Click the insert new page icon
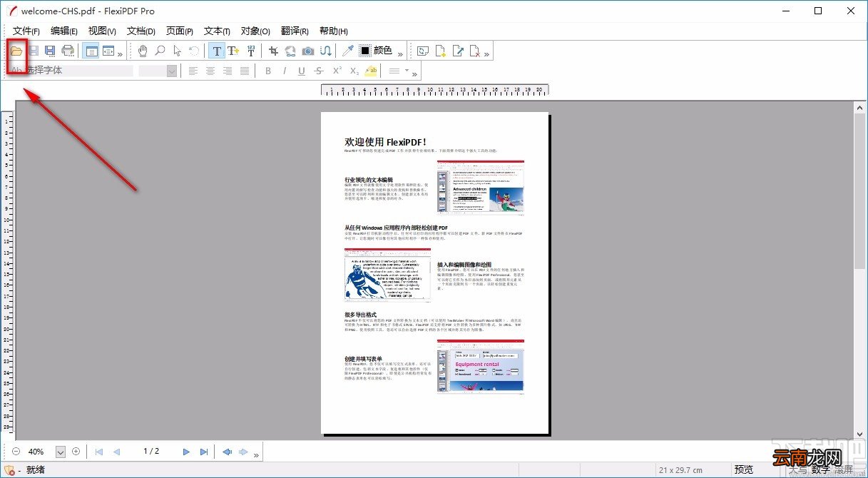This screenshot has height=478, width=868. point(440,51)
